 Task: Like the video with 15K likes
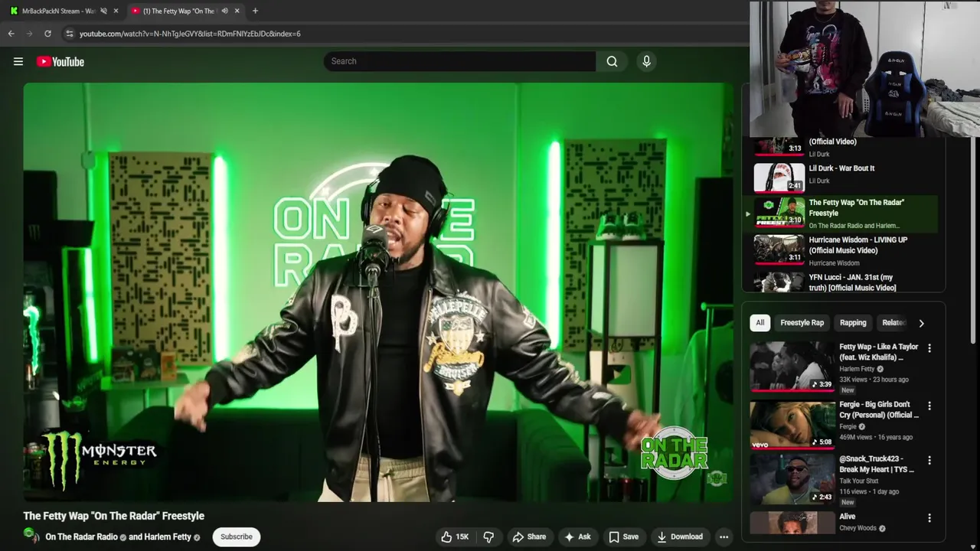point(455,536)
